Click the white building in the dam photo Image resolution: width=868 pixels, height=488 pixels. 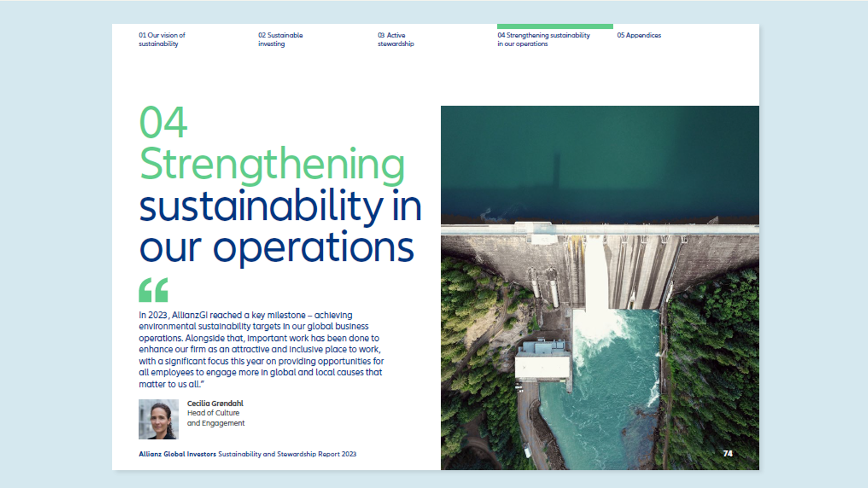(x=542, y=361)
